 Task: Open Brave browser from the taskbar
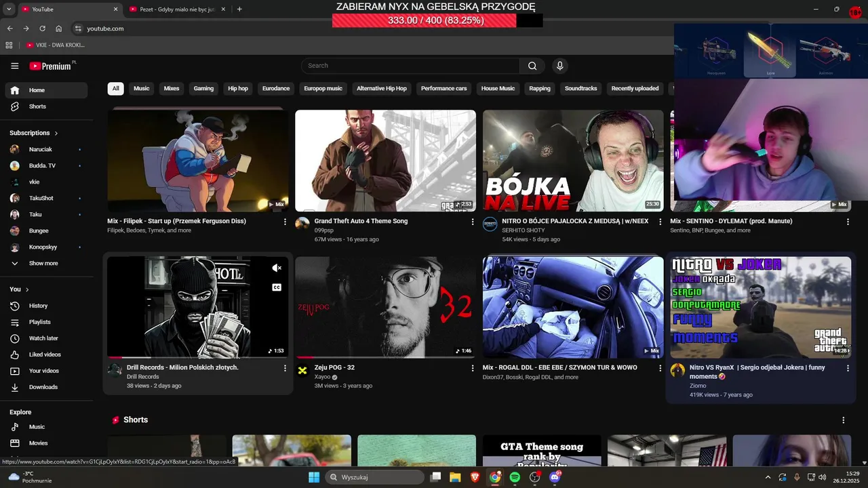tap(475, 477)
